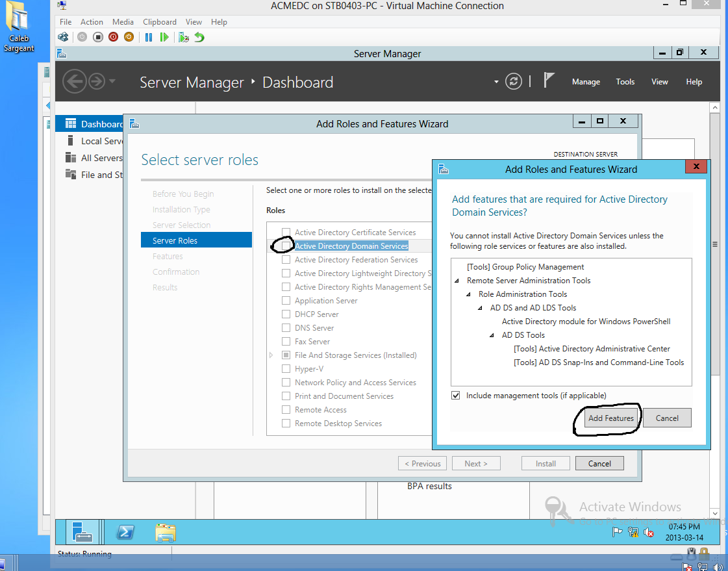Check the DHCP Server role
The image size is (728, 571).
click(x=286, y=314)
